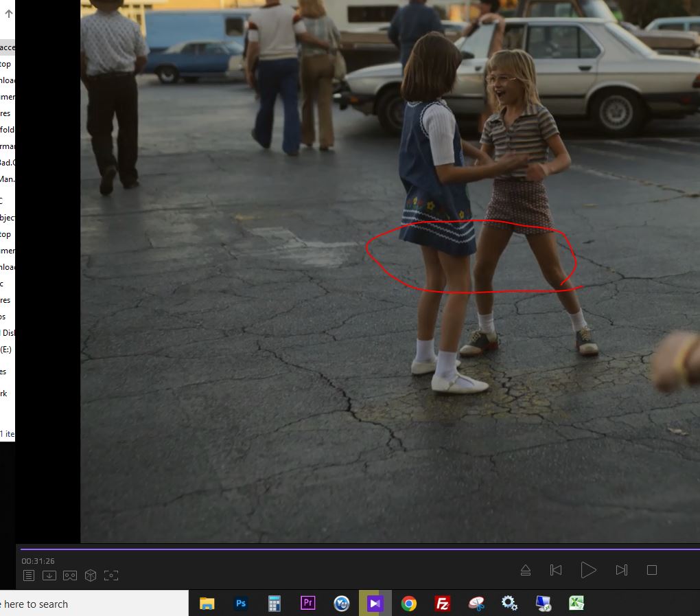Toggle the VR headset mode icon

click(x=69, y=575)
